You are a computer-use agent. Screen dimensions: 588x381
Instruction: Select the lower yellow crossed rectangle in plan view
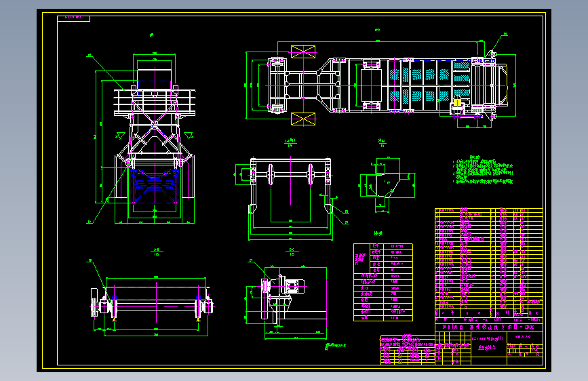pyautogui.click(x=303, y=119)
